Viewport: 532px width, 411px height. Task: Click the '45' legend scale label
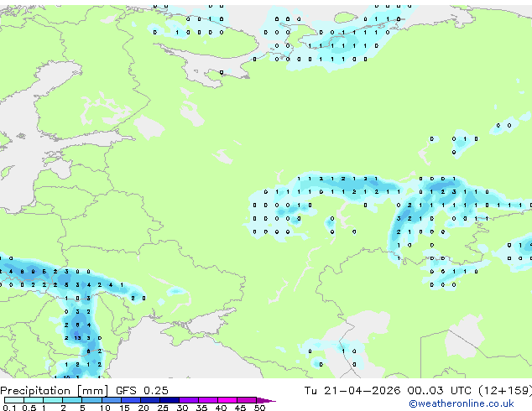click(x=240, y=408)
